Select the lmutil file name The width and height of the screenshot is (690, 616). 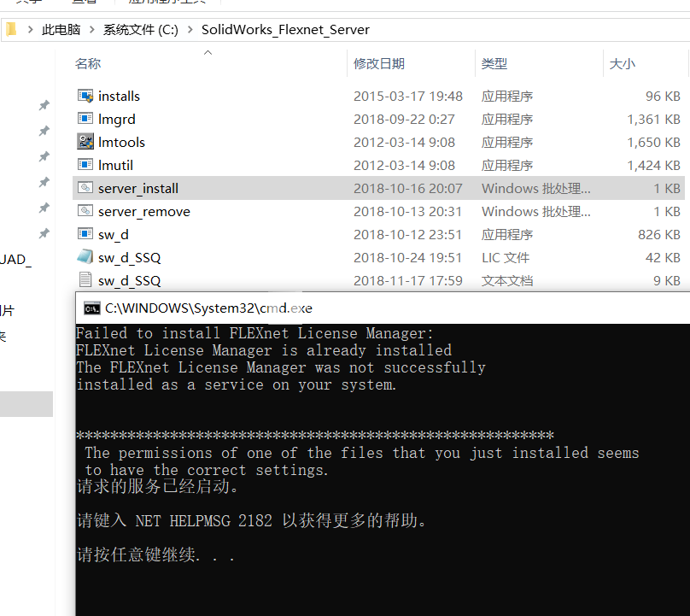(x=115, y=165)
